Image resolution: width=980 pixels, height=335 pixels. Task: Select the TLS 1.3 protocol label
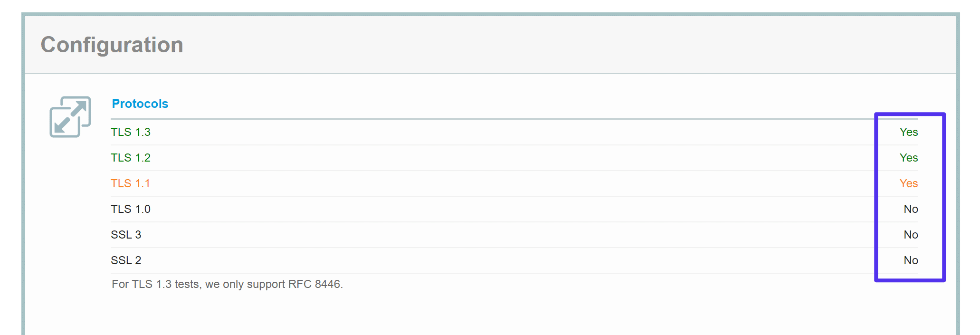pyautogui.click(x=131, y=132)
